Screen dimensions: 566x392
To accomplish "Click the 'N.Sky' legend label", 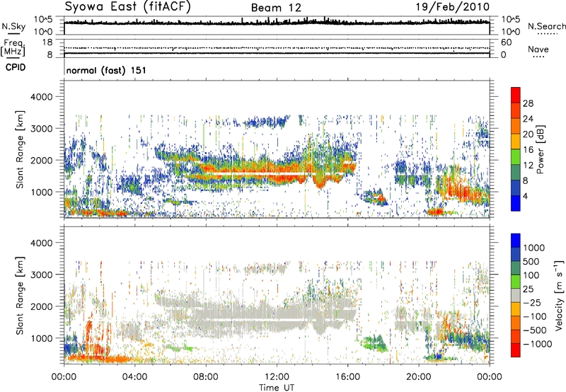I will click(x=13, y=26).
